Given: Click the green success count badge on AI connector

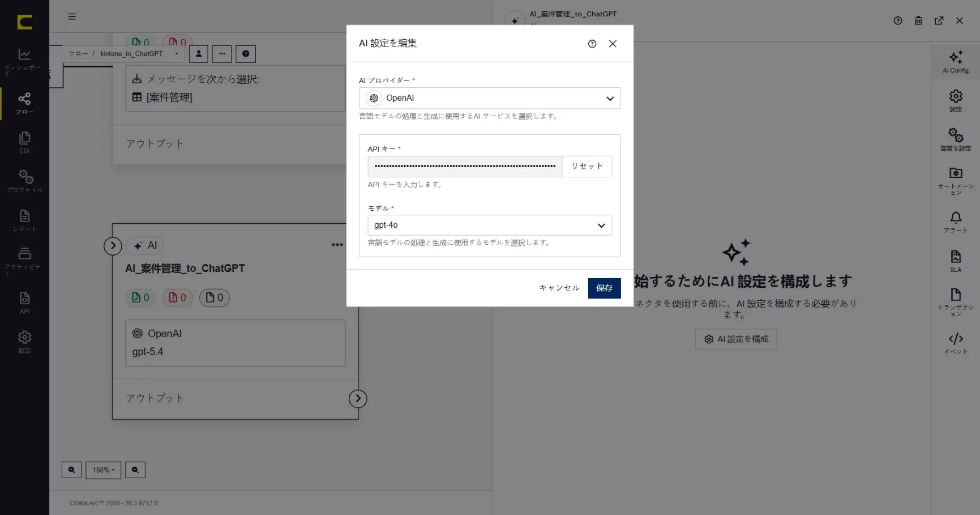Looking at the screenshot, I should [140, 298].
